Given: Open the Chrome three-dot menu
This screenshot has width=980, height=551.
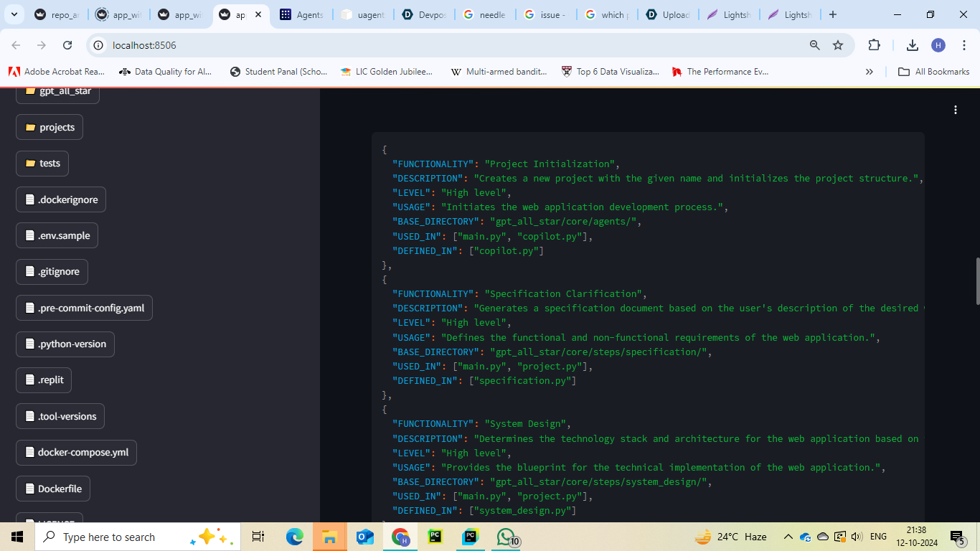Looking at the screenshot, I should pos(963,45).
